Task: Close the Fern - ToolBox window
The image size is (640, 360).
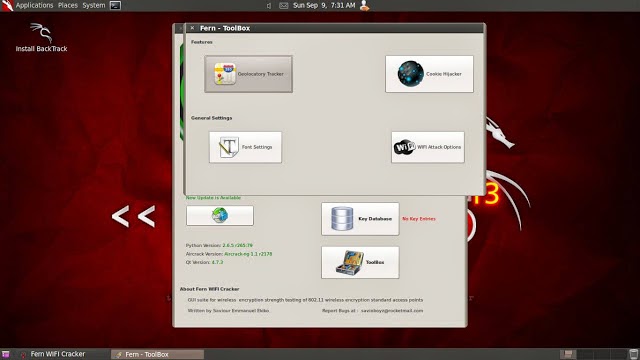Action: click(x=192, y=28)
